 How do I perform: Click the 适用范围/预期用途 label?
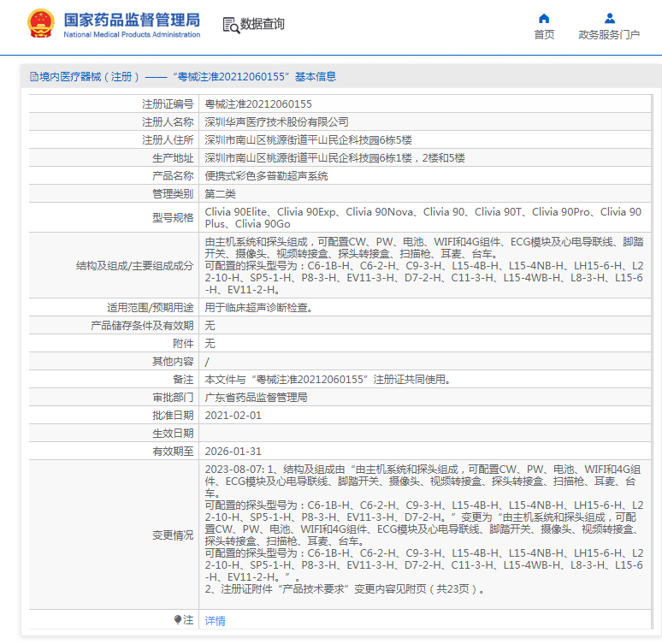(x=151, y=307)
